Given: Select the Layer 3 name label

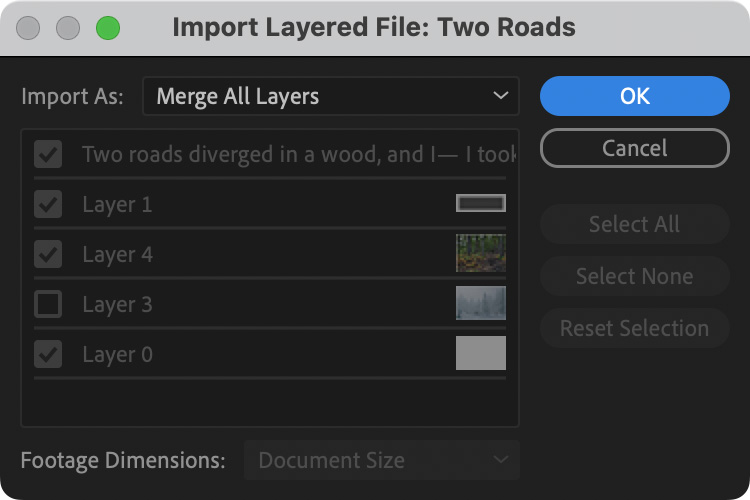Looking at the screenshot, I should pyautogui.click(x=117, y=304).
